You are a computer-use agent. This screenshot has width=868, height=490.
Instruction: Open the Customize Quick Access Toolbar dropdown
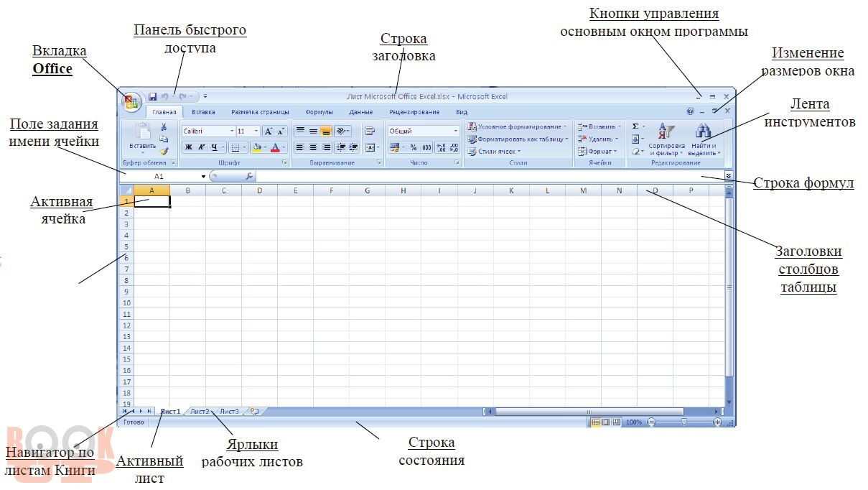pyautogui.click(x=205, y=96)
